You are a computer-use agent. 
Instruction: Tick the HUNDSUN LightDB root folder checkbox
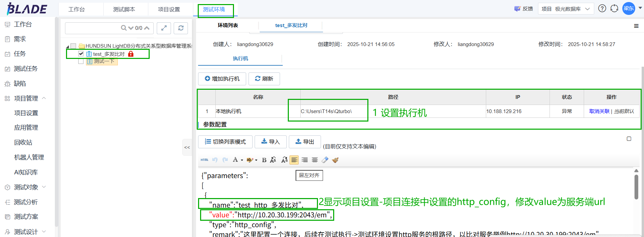[x=73, y=46]
